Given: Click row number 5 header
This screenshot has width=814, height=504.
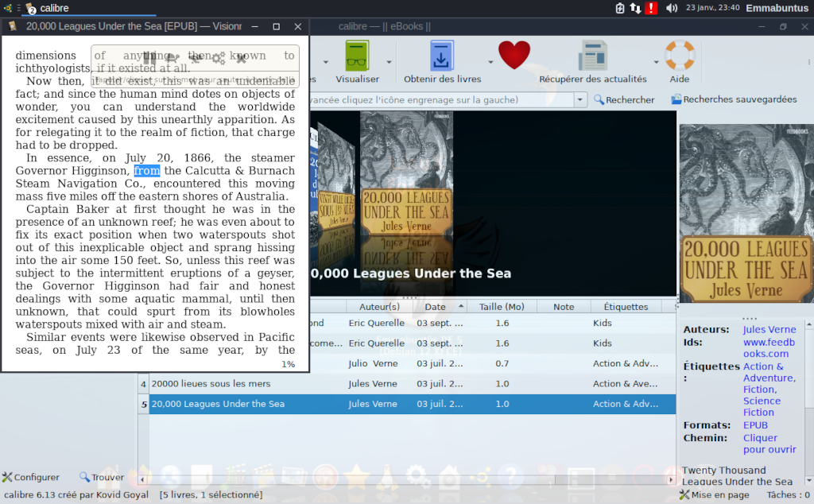Looking at the screenshot, I should coord(144,405).
